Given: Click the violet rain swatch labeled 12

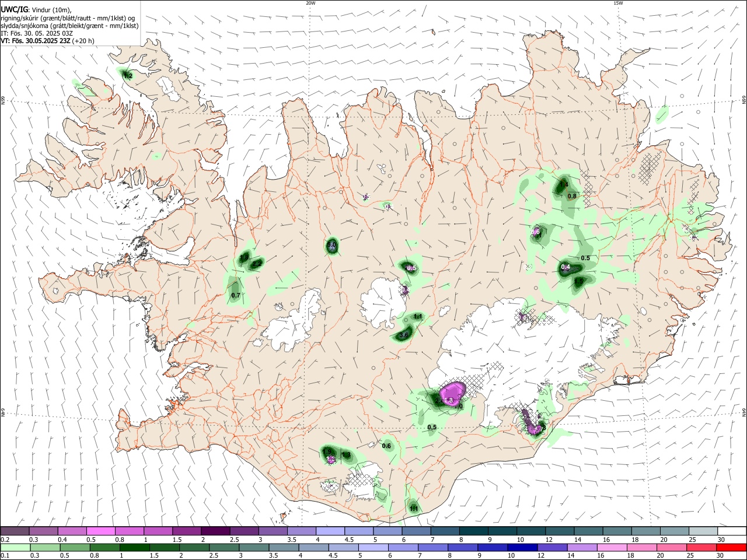Looking at the screenshot, I should (x=551, y=547).
